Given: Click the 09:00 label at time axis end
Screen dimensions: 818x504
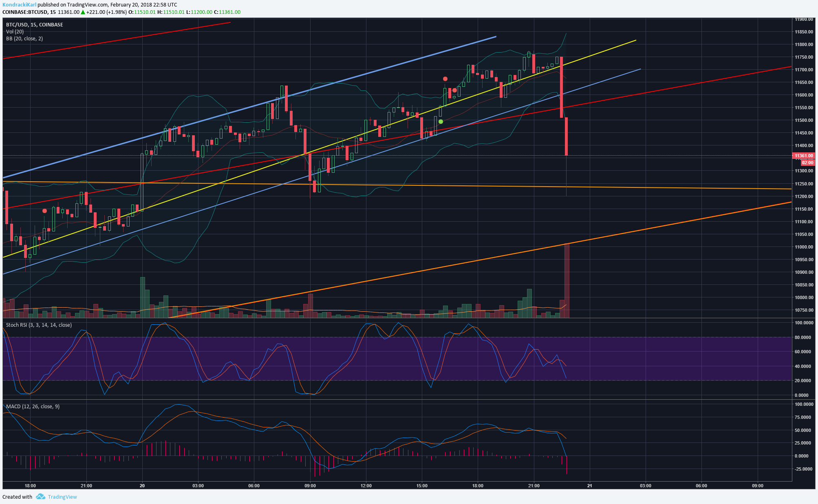Looking at the screenshot, I should pyautogui.click(x=758, y=486).
